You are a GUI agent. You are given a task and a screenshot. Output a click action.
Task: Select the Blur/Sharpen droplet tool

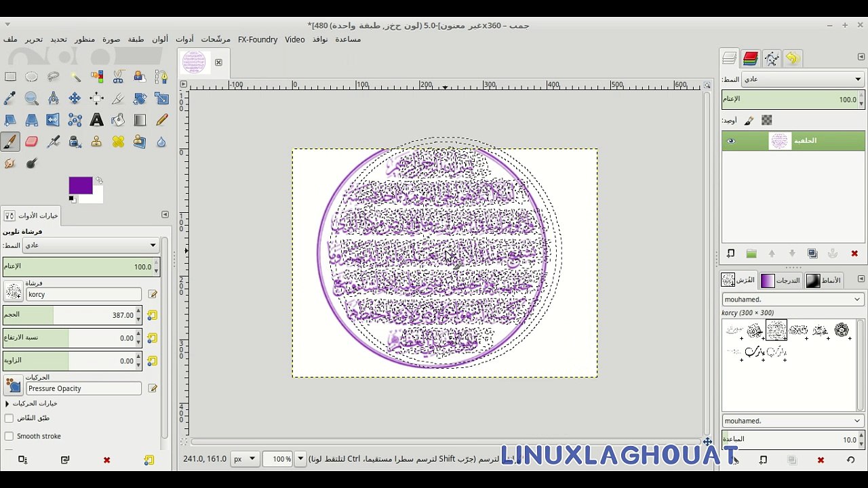(161, 142)
